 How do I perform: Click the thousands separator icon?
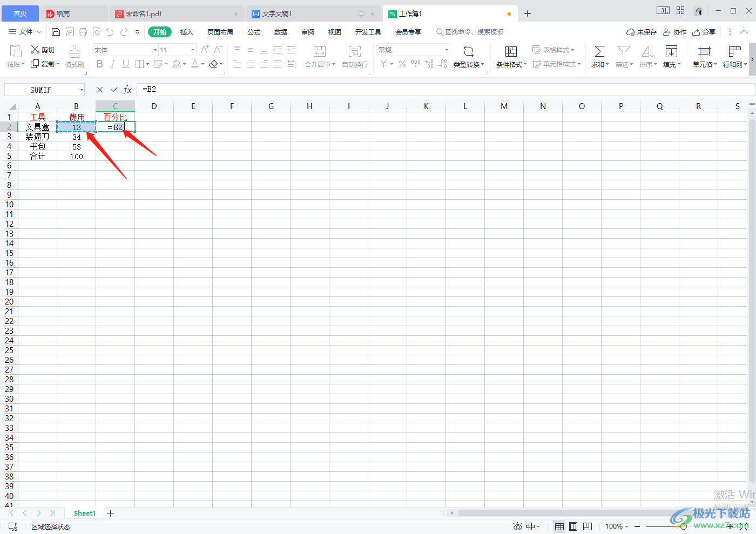[416, 64]
